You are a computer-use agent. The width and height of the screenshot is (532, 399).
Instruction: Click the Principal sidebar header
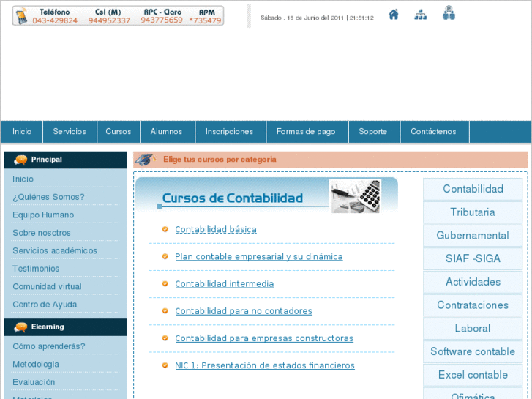click(65, 160)
